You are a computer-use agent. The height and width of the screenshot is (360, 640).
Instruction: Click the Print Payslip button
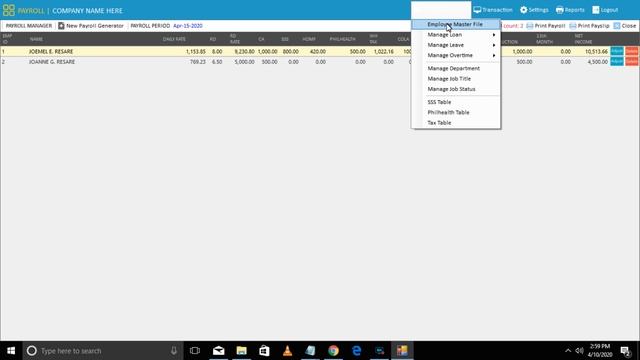[589, 26]
